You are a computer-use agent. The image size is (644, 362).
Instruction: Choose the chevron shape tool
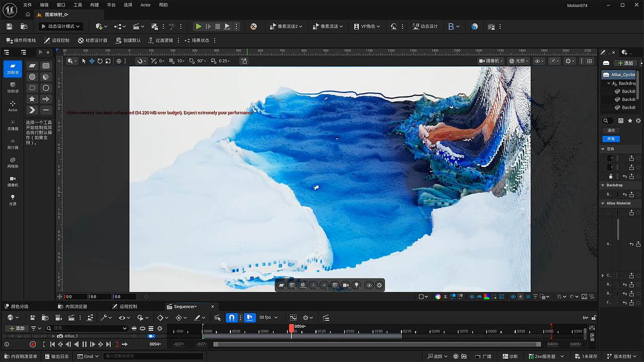click(x=32, y=110)
